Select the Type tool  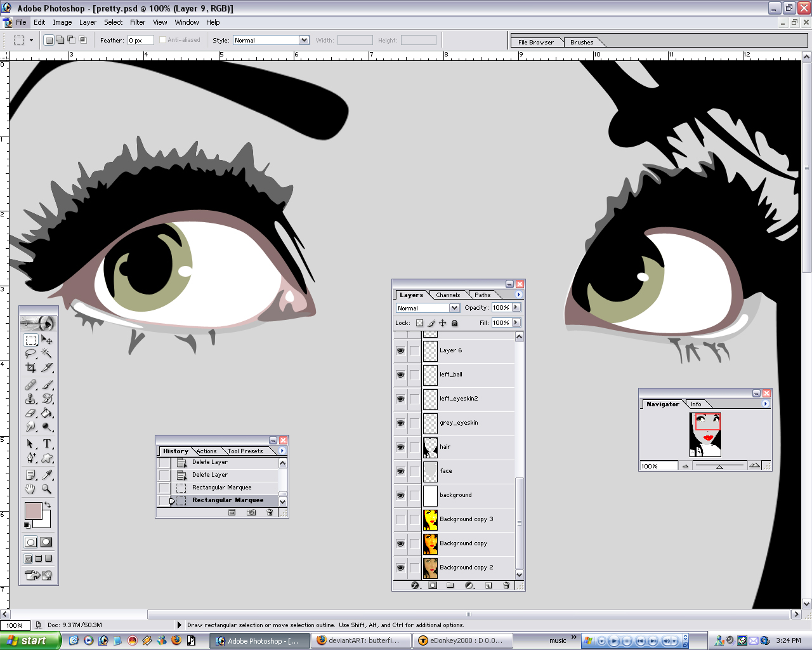tap(47, 444)
